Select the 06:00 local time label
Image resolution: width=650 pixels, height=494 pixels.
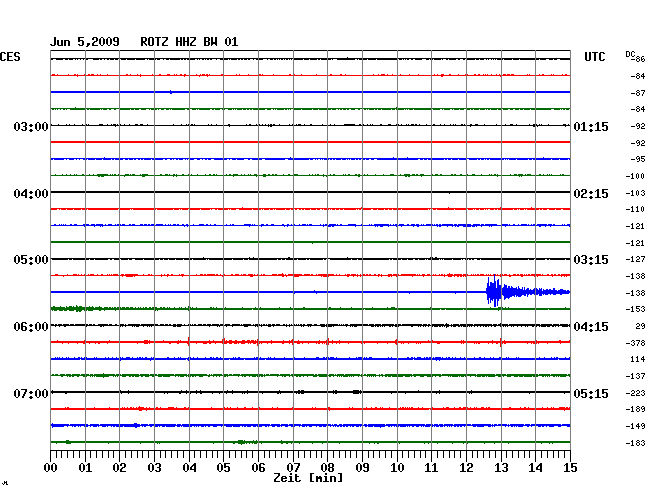[x=31, y=327]
